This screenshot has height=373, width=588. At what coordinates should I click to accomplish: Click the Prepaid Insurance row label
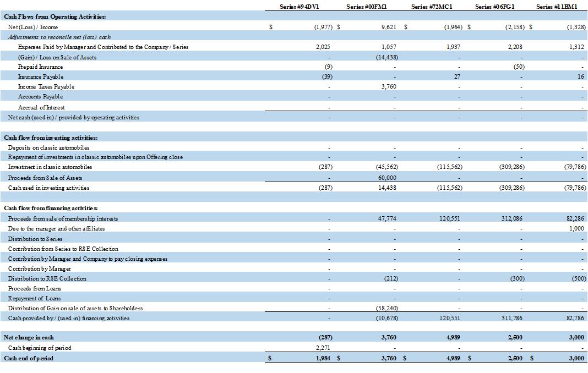click(40, 67)
